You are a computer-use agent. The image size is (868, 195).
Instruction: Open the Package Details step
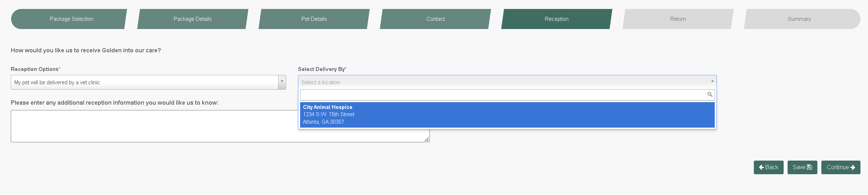point(193,19)
